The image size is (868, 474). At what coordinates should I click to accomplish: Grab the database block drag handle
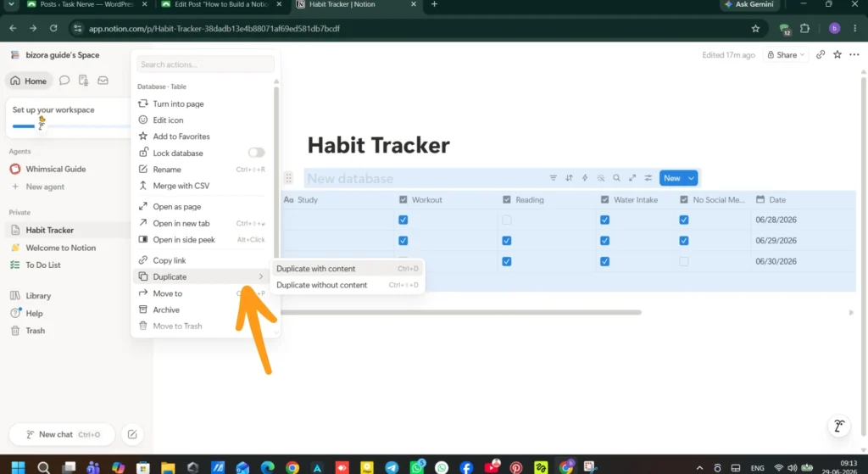pyautogui.click(x=288, y=178)
